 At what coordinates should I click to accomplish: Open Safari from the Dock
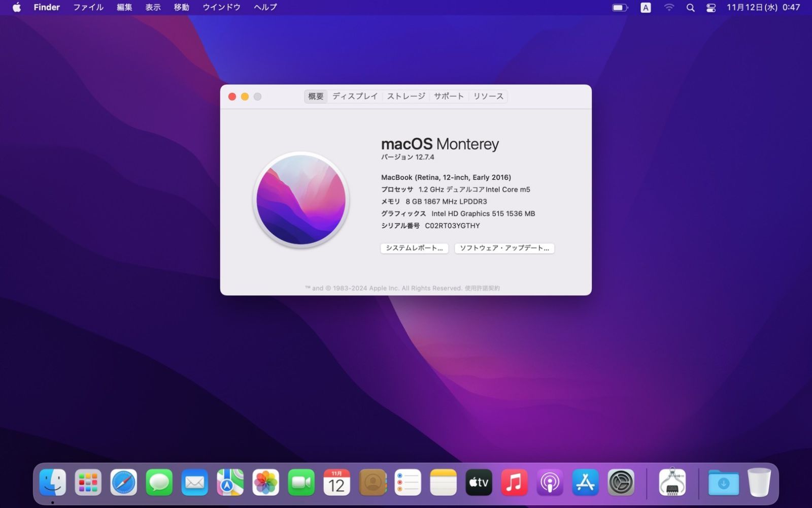[123, 482]
